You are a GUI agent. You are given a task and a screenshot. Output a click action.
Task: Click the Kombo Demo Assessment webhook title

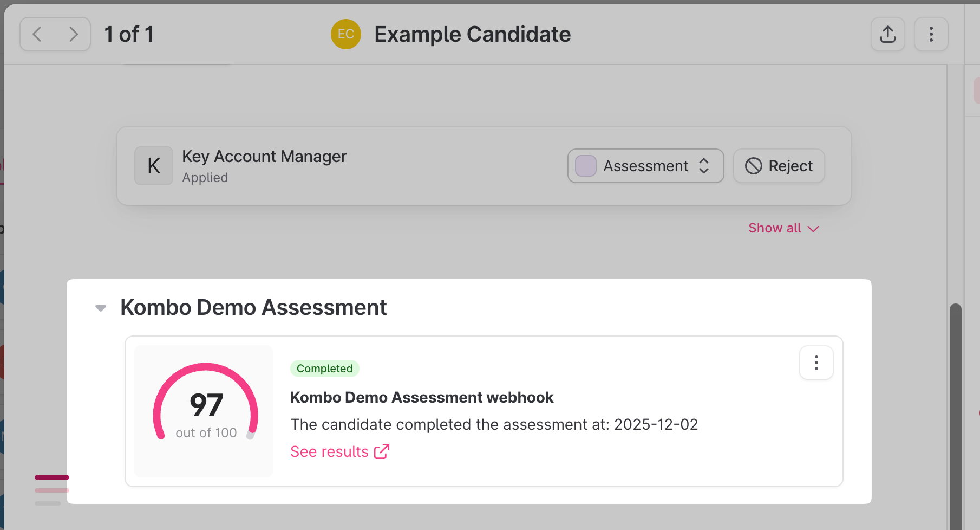[422, 397]
